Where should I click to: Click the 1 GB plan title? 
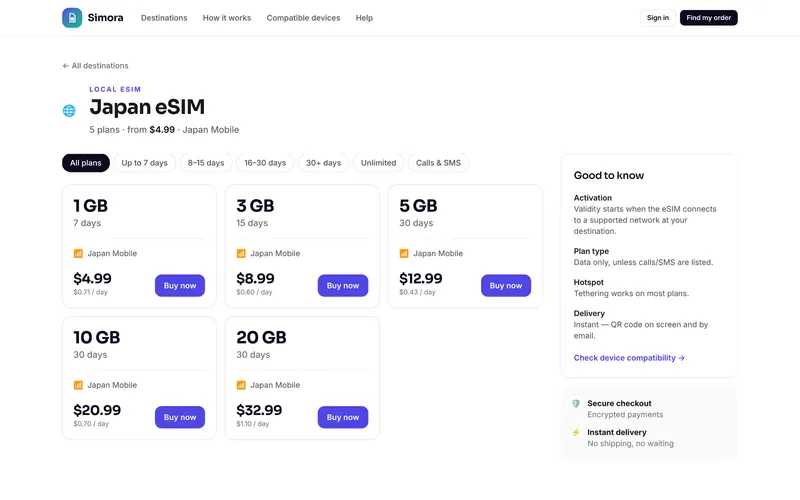click(x=90, y=206)
